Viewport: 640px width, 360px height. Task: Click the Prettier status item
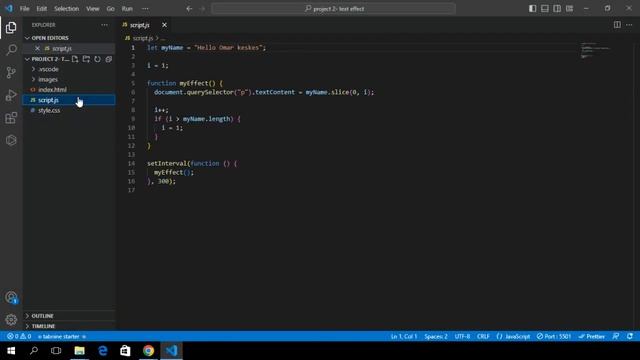coord(591,336)
